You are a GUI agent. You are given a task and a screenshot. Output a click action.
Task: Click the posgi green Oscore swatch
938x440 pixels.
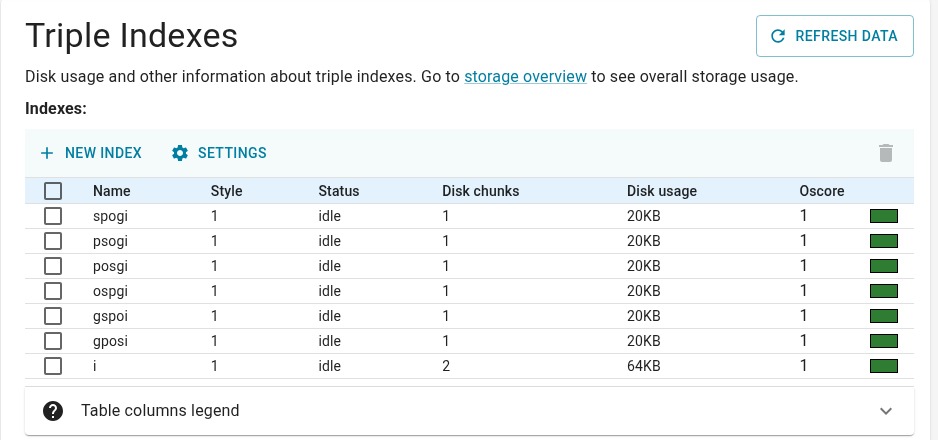coord(884,266)
